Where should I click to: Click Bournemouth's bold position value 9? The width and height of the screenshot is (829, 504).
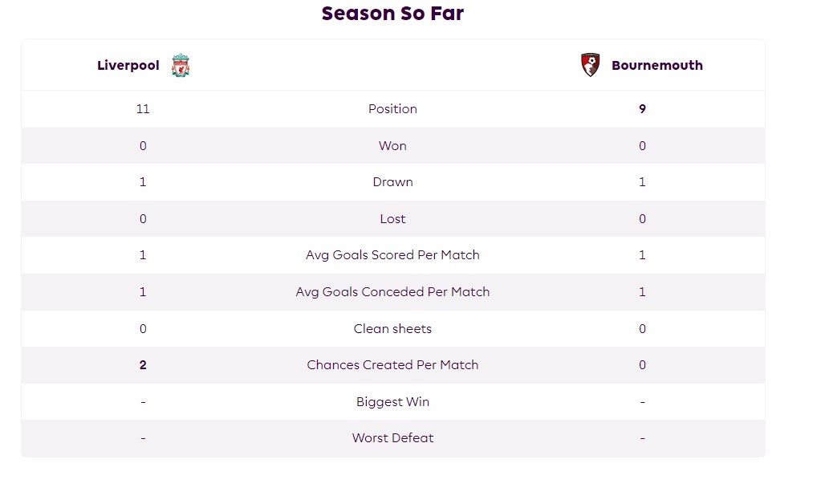click(642, 109)
